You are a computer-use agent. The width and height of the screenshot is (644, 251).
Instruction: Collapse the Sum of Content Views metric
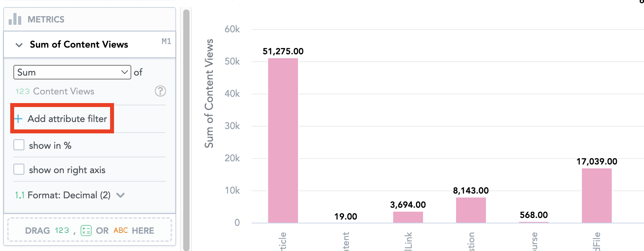(19, 45)
